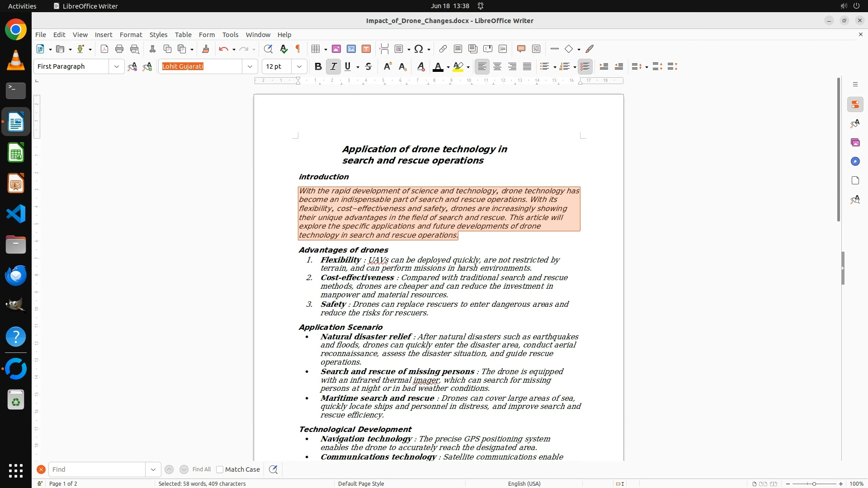Toggle Italic formatting off
This screenshot has height=488, width=868.
tap(333, 66)
